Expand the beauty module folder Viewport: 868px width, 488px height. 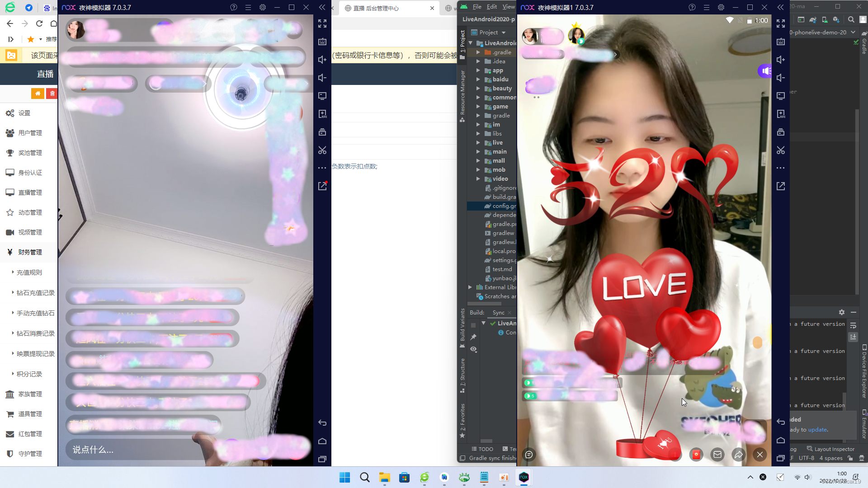tap(478, 89)
